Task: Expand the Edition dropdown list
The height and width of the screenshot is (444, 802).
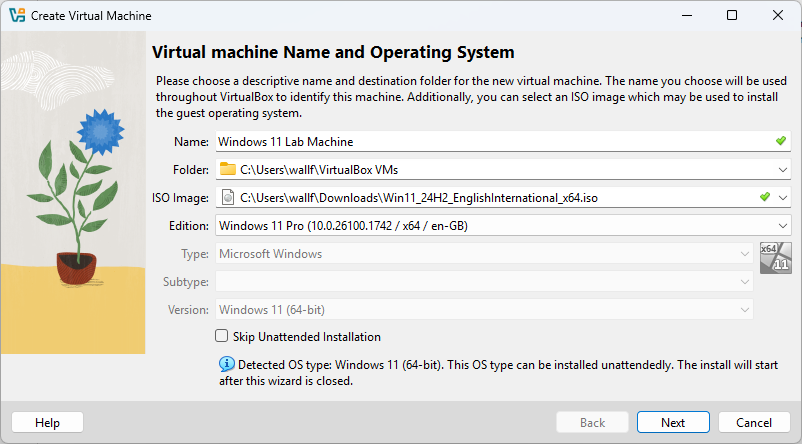Action: tap(503, 226)
